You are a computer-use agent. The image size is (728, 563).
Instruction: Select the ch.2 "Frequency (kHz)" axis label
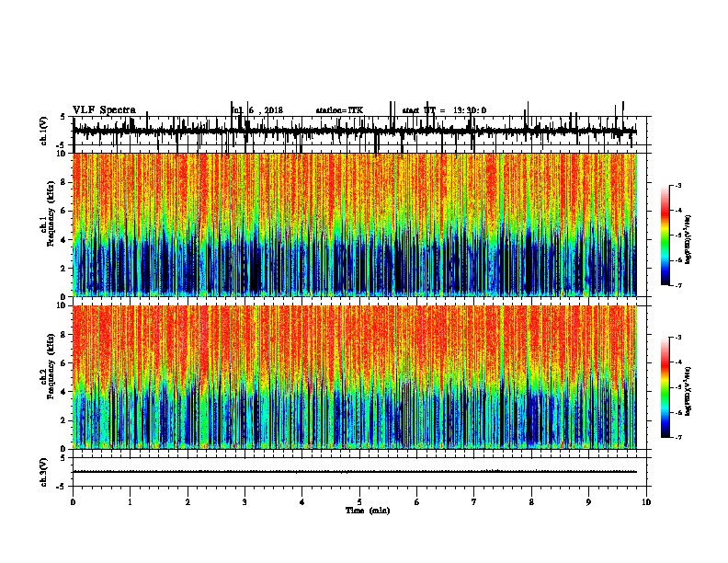[51, 366]
